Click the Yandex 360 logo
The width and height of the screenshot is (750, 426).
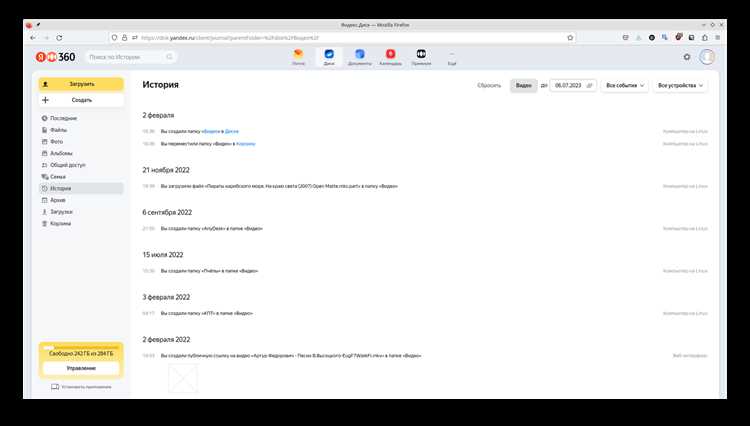pos(55,57)
